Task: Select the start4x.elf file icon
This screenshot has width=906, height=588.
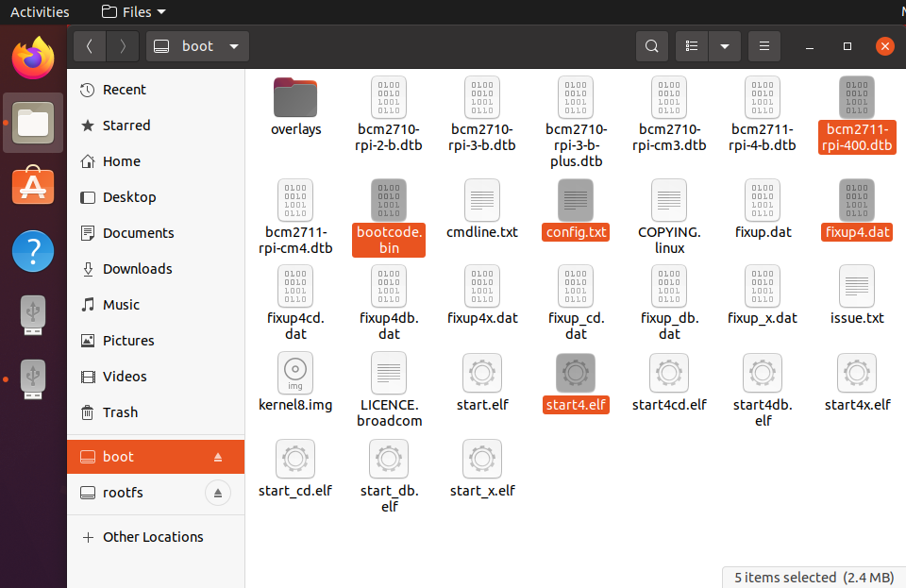Action: coord(857,373)
